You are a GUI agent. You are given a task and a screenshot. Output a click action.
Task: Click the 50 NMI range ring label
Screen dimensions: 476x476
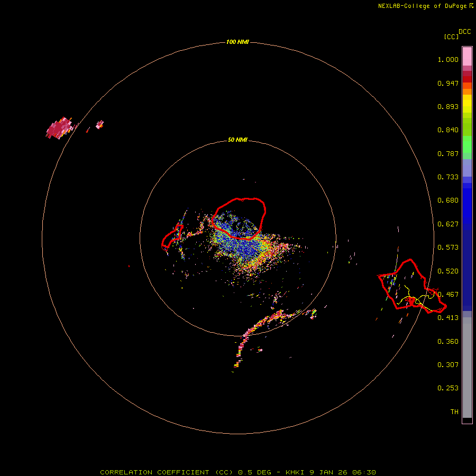[x=237, y=140]
